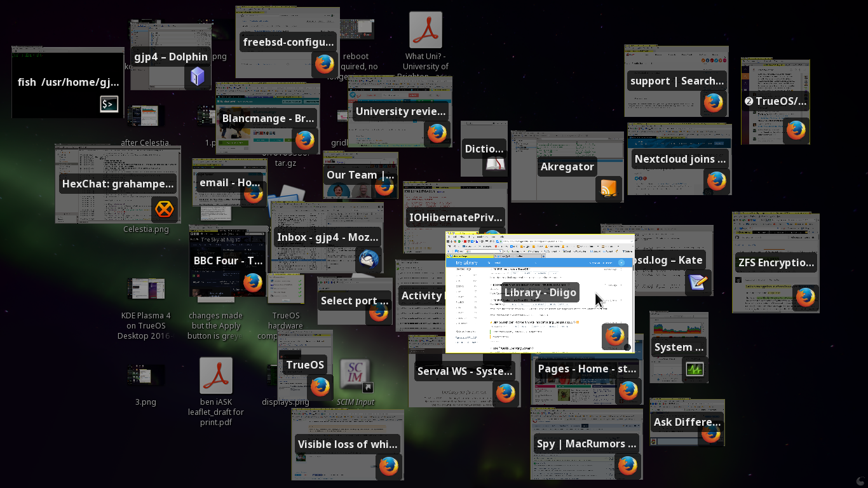Click the ben iASK leaflet_draft PDF icon
The width and height of the screenshot is (868, 488).
point(216,375)
